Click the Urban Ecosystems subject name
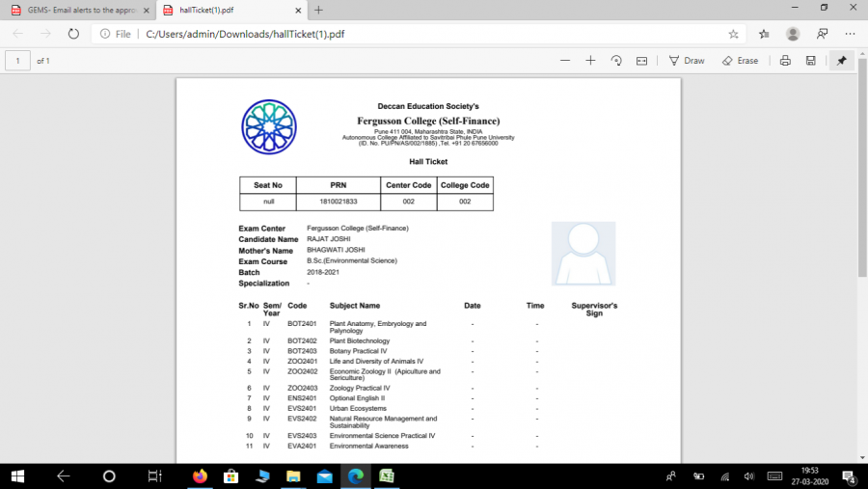868x489 pixels. 358,408
